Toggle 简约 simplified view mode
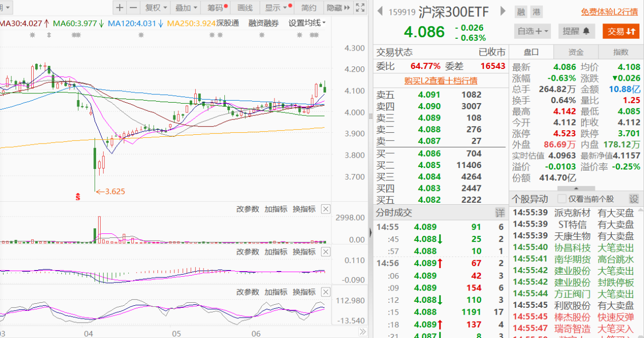This screenshot has height=338, width=644. point(309,8)
